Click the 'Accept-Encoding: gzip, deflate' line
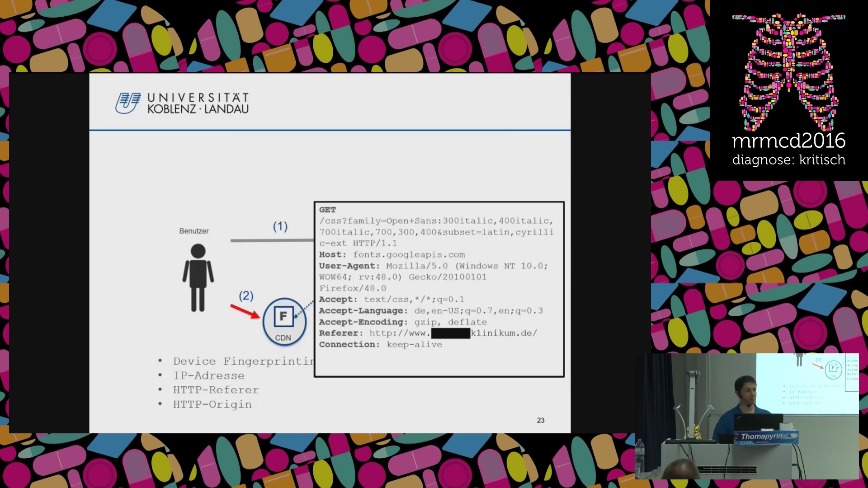Screen dimensions: 868x488 [x=403, y=322]
